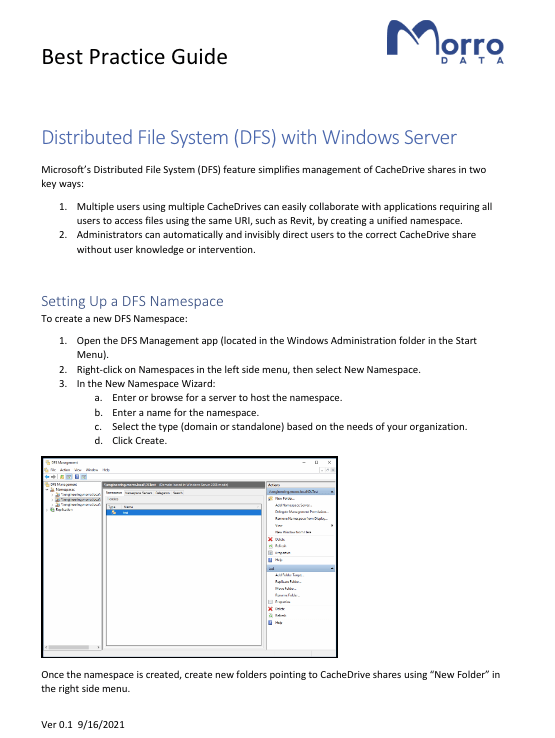555x738 pixels.
Task: Click the line 'Enter or browse for a server'
Action: 227,398
